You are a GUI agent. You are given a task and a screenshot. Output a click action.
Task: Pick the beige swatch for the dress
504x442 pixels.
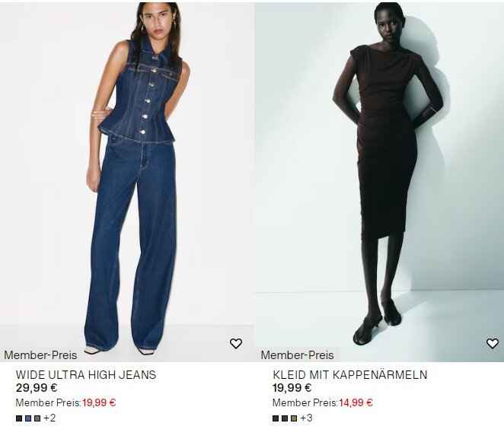click(x=294, y=418)
